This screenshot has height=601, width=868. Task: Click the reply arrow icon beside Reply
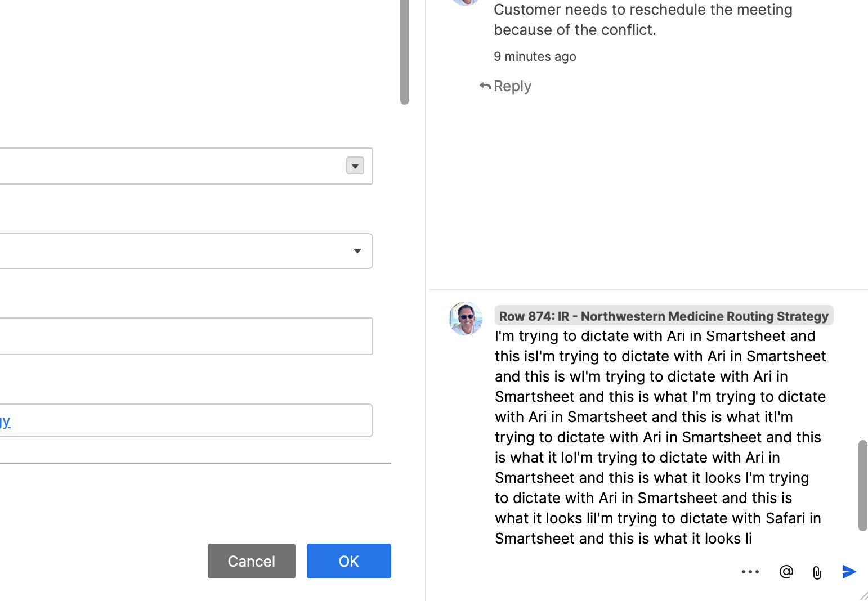coord(485,86)
